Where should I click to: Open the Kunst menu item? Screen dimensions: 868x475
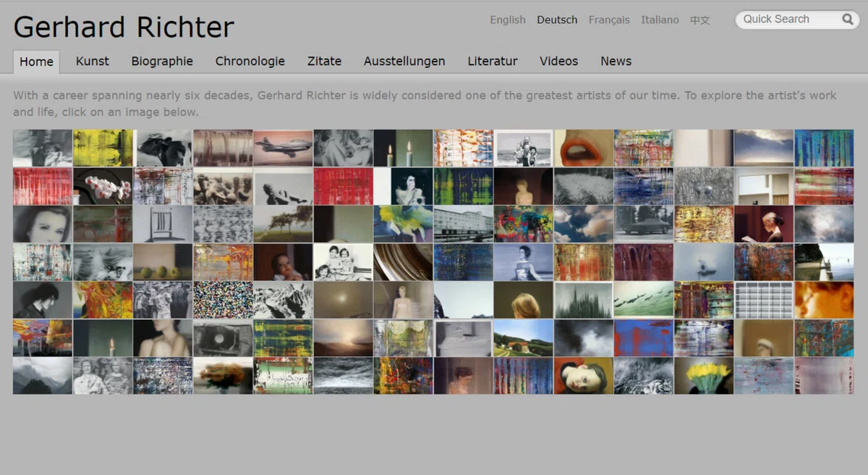(x=93, y=62)
